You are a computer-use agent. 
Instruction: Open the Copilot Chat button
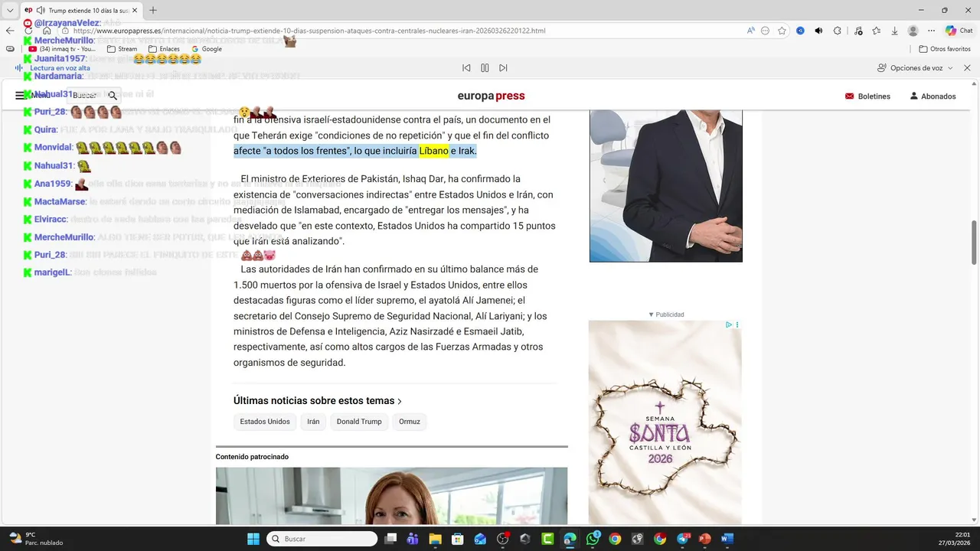click(x=959, y=31)
